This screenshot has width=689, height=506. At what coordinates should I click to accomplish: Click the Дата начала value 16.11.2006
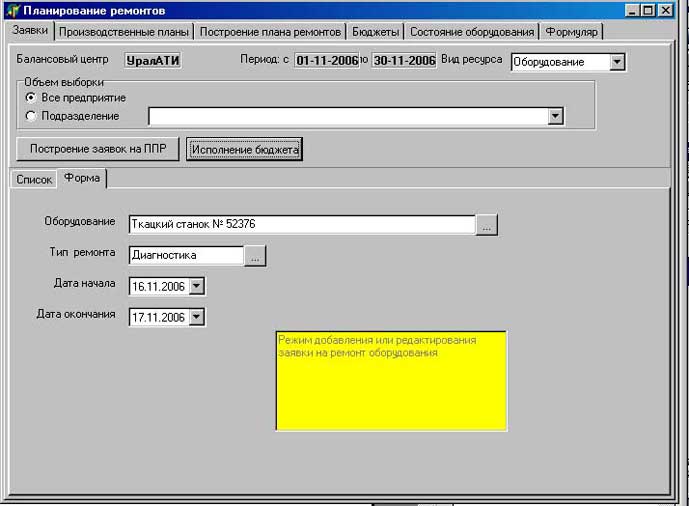click(159, 286)
